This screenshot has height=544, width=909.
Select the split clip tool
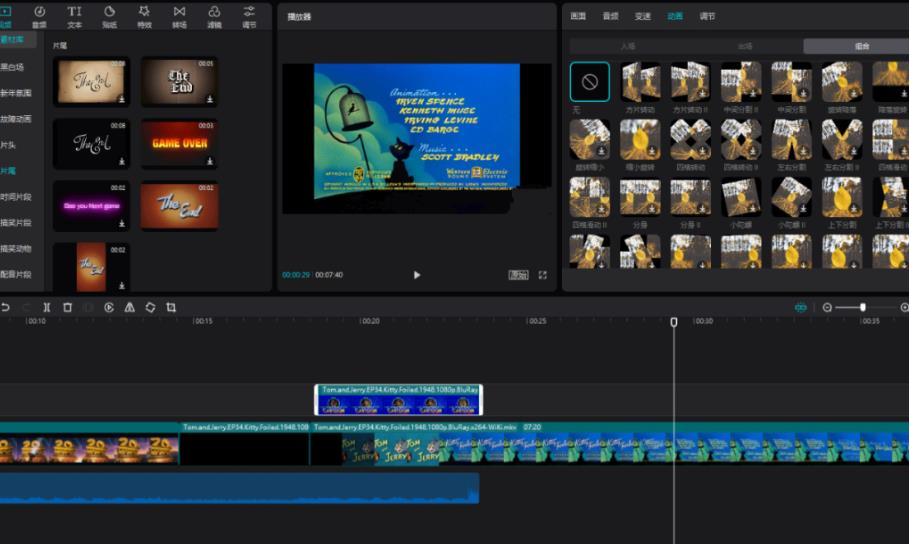point(46,307)
